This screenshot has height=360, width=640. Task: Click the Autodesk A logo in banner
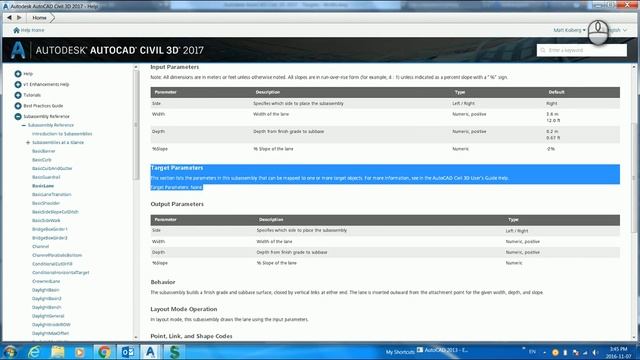tap(18, 50)
